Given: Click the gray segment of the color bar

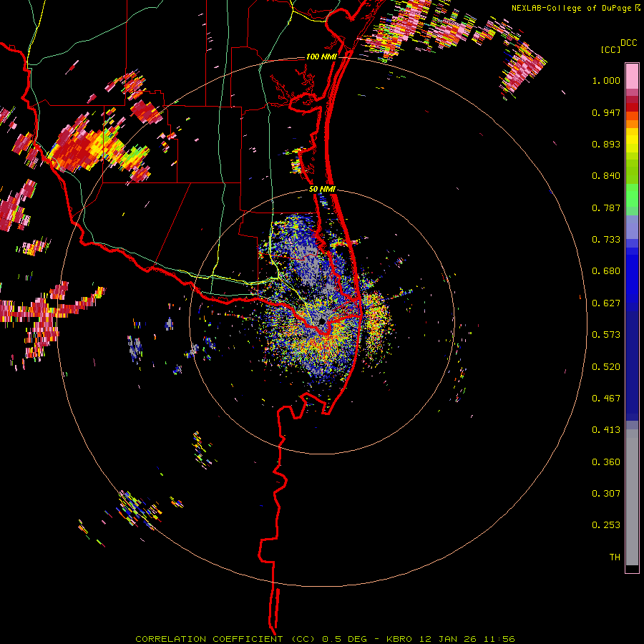Looking at the screenshot, I should 632,497.
